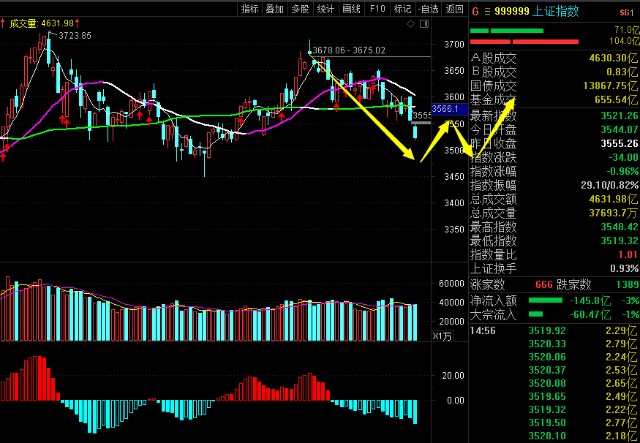
Task: Click the red SG1 badge in header
Action: pos(627,8)
